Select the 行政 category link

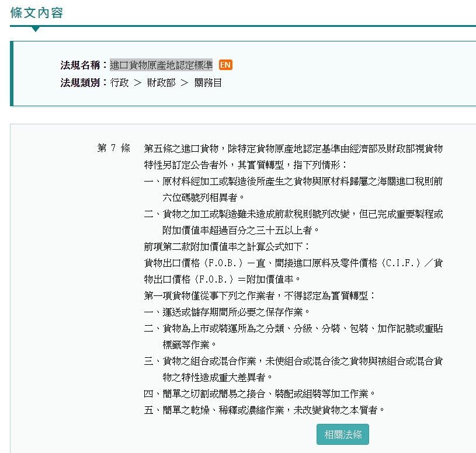click(119, 82)
